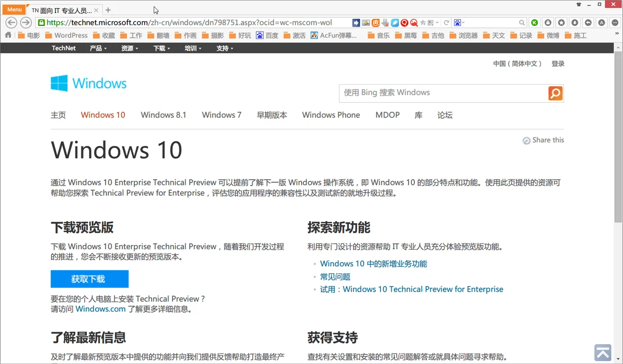Select the 主页 navigation tab
Image resolution: width=623 pixels, height=364 pixels.
58,115
